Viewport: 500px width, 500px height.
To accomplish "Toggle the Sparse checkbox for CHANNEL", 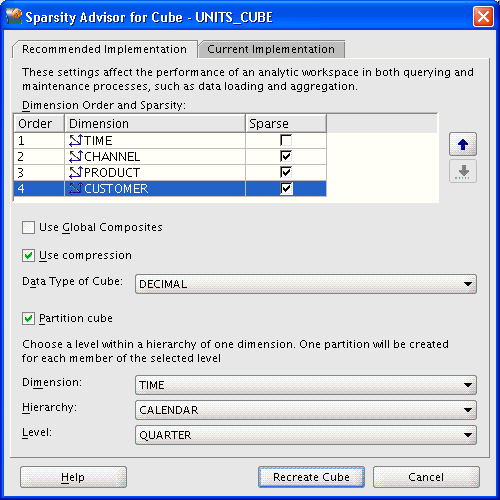I will 286,156.
